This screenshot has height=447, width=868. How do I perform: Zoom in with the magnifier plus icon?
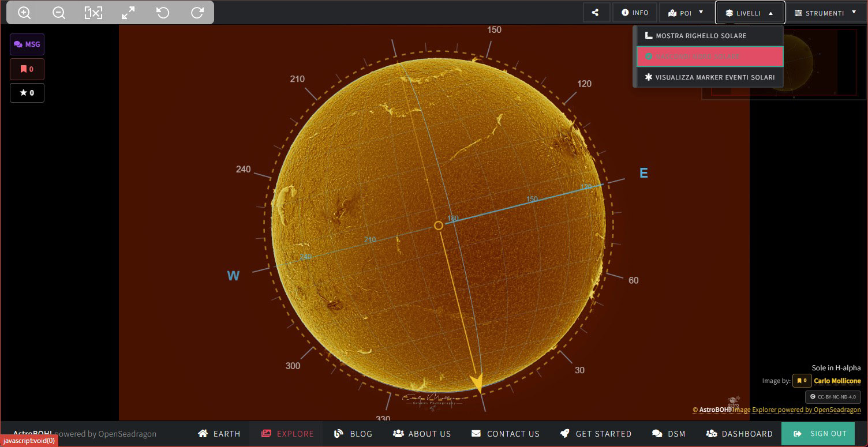[x=24, y=13]
